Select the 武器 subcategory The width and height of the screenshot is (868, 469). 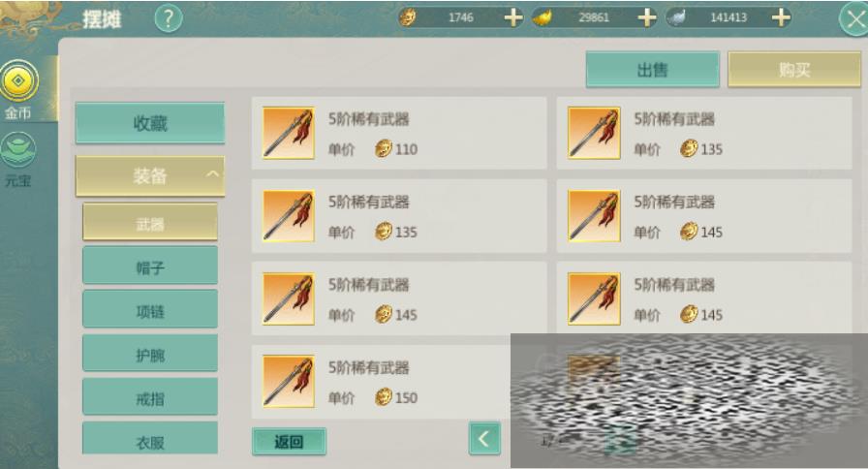150,222
